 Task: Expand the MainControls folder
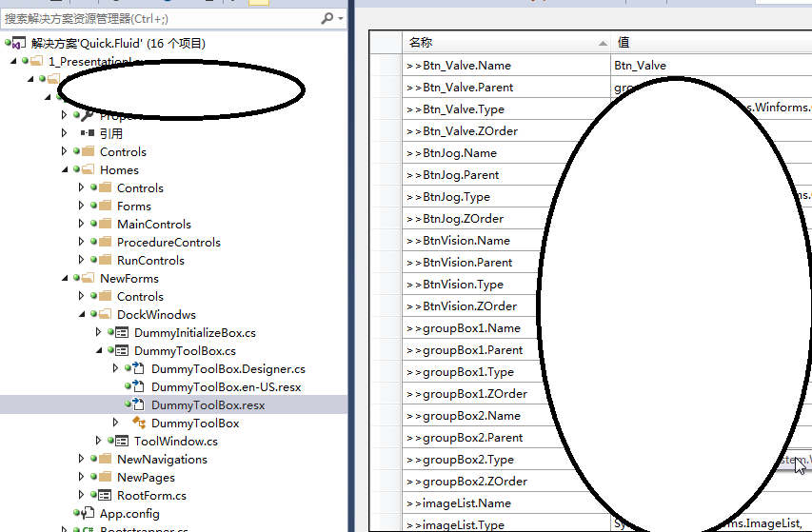pos(81,224)
